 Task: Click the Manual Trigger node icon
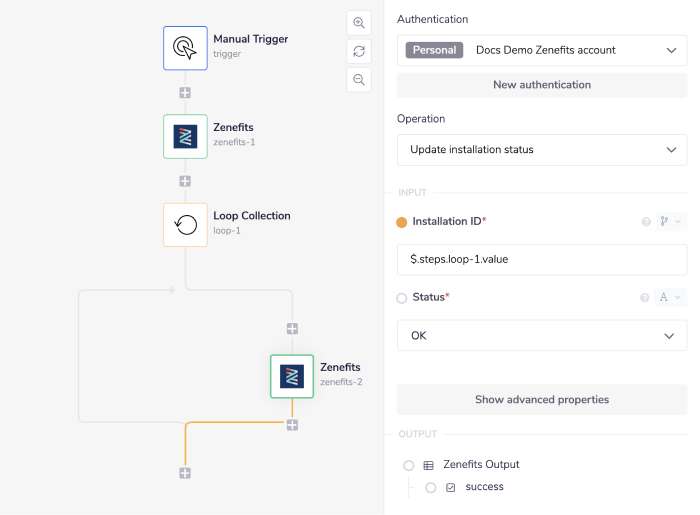(185, 48)
